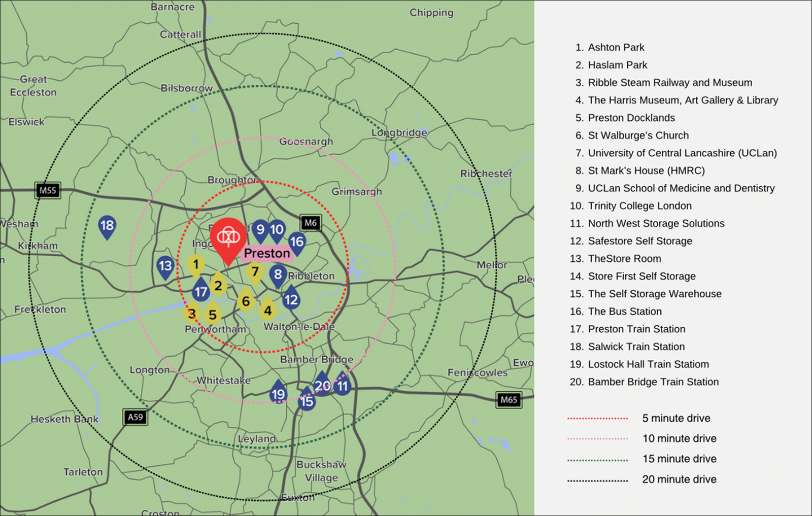Click the black 20 minute drive legend line
The image size is (812, 516).
click(x=598, y=480)
